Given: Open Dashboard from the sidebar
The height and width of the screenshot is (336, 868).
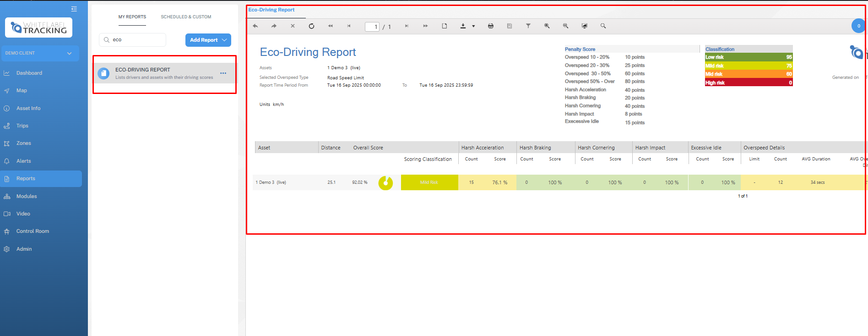Looking at the screenshot, I should click(29, 73).
